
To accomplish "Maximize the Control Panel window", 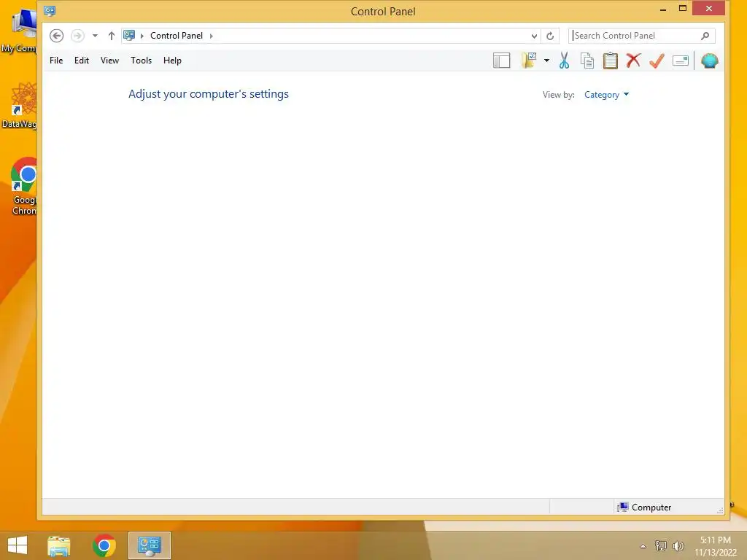I will tap(682, 9).
